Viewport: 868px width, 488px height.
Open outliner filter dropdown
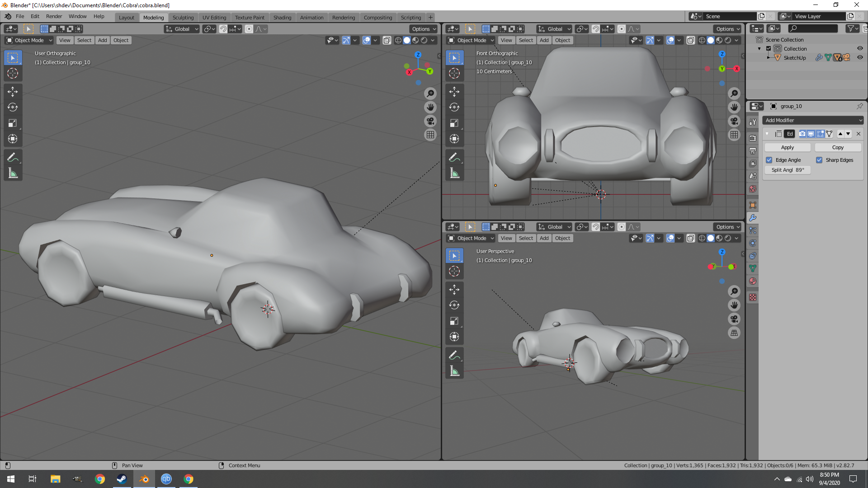[852, 28]
